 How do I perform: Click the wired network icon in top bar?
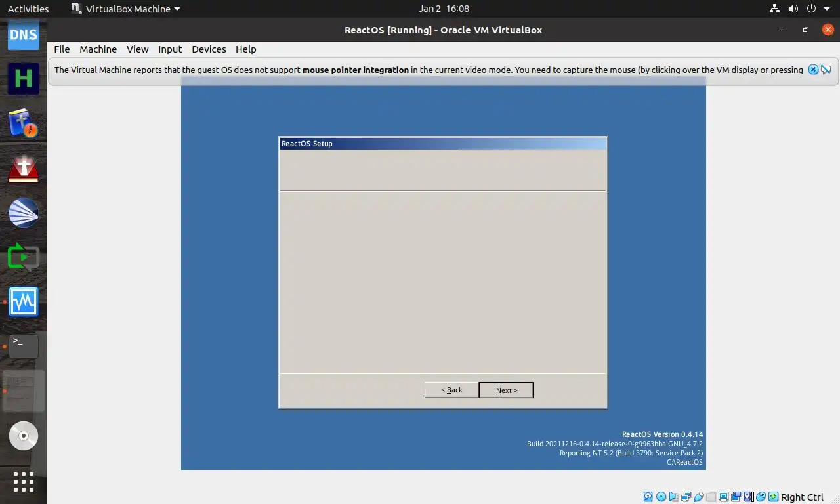click(774, 9)
